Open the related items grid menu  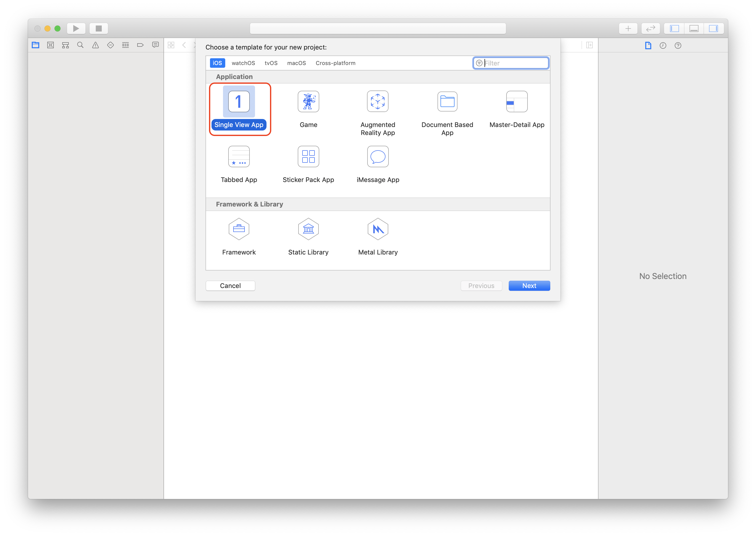[171, 45]
